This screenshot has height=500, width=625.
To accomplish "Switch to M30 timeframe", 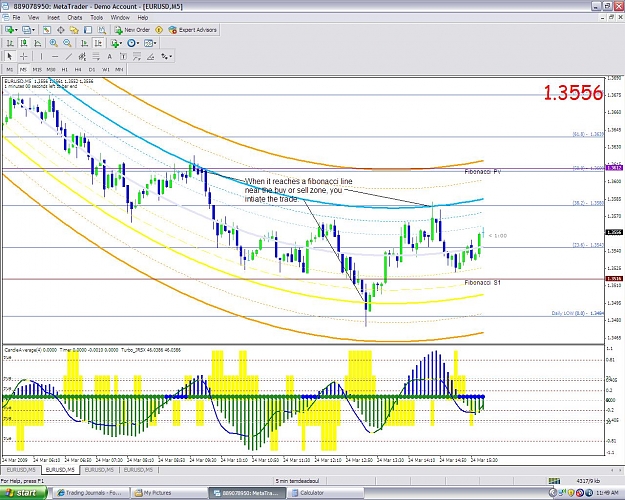I will tap(51, 69).
